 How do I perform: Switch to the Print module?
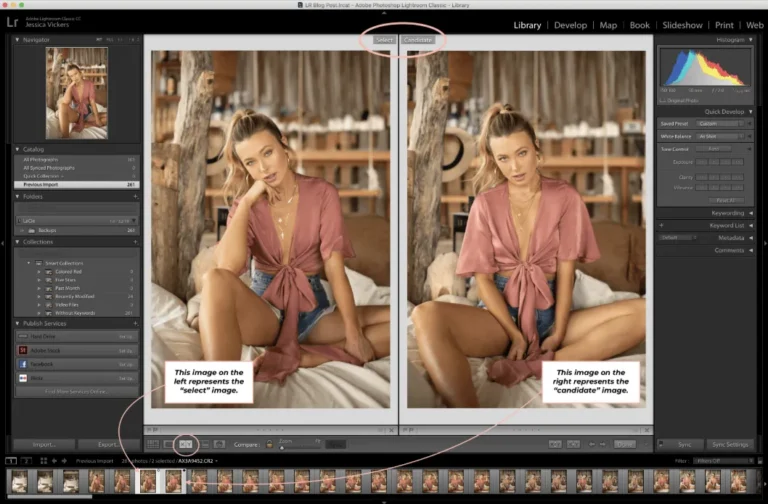[724, 25]
